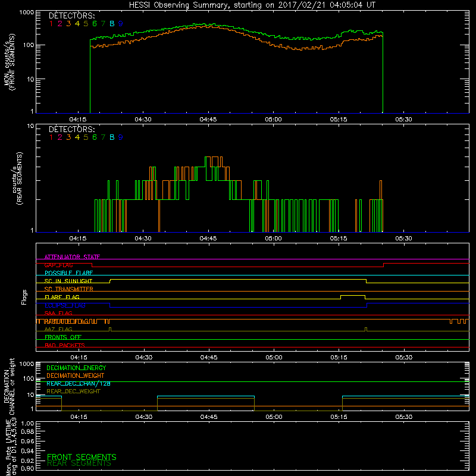Click the AAZ_FLAG label

click(58, 329)
